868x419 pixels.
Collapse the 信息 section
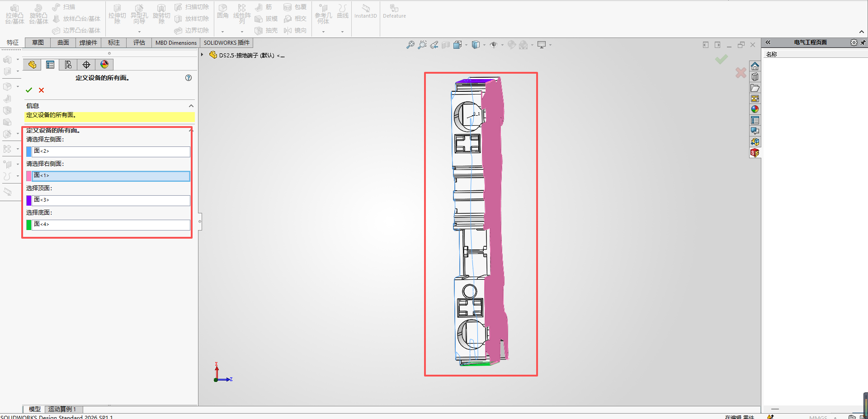click(x=191, y=106)
